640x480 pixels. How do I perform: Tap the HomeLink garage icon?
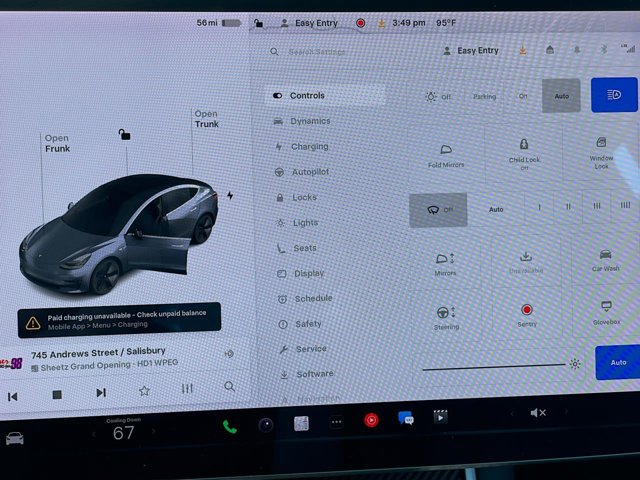pyautogui.click(x=550, y=50)
